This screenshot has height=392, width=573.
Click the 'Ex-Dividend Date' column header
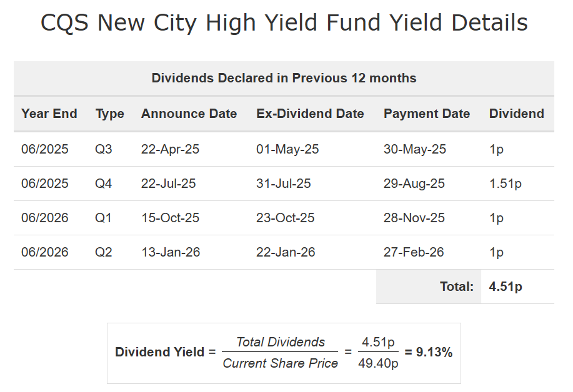pos(310,114)
